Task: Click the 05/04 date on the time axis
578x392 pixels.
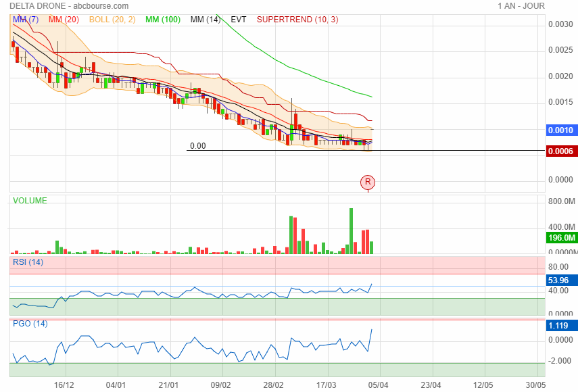Action: 378,384
